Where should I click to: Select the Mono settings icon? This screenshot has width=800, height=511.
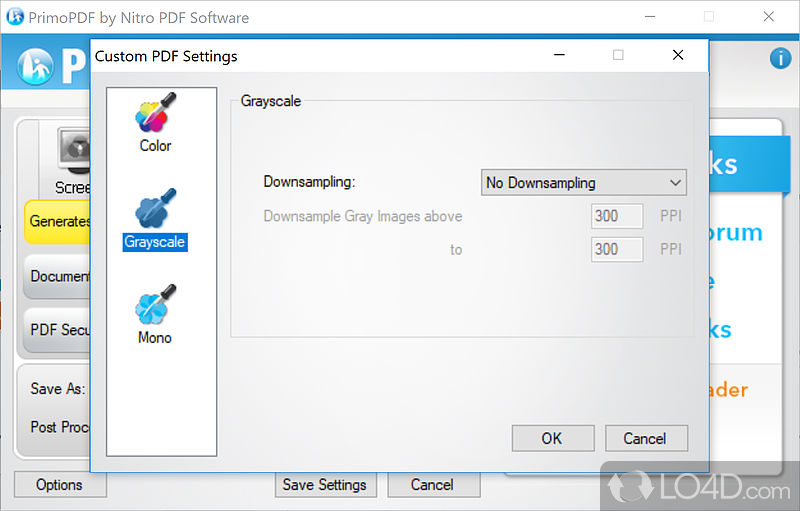(156, 304)
